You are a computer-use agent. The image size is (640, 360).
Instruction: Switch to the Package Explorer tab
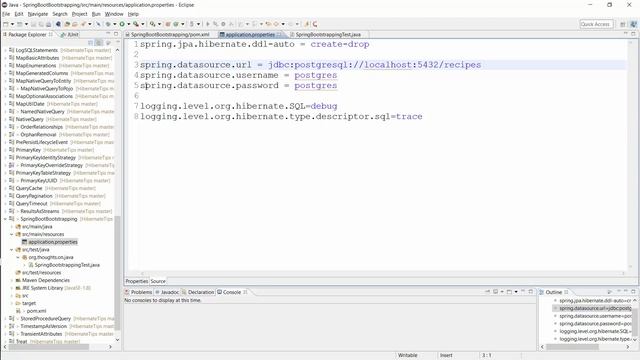click(27, 35)
